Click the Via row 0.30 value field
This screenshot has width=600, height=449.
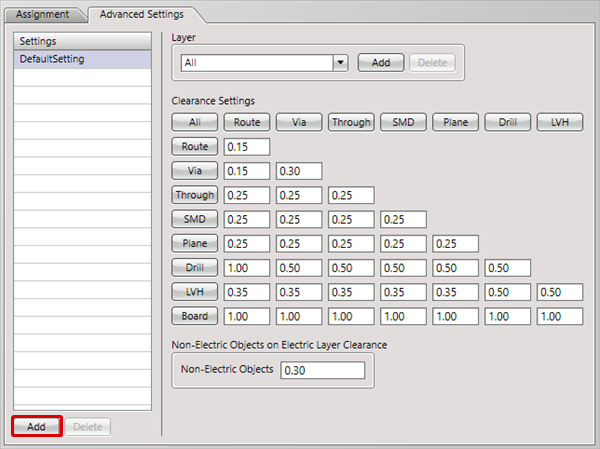click(x=299, y=171)
